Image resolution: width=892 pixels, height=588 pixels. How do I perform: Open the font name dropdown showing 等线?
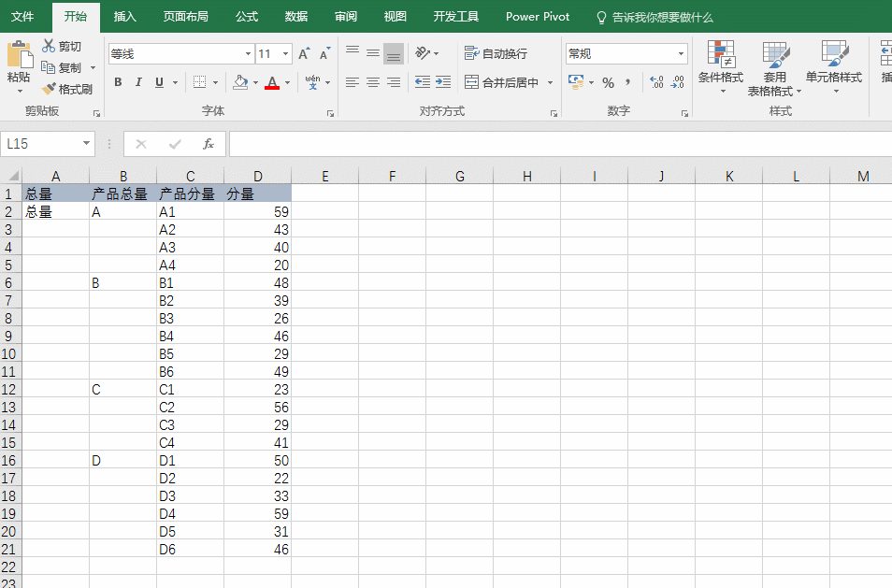coord(248,54)
